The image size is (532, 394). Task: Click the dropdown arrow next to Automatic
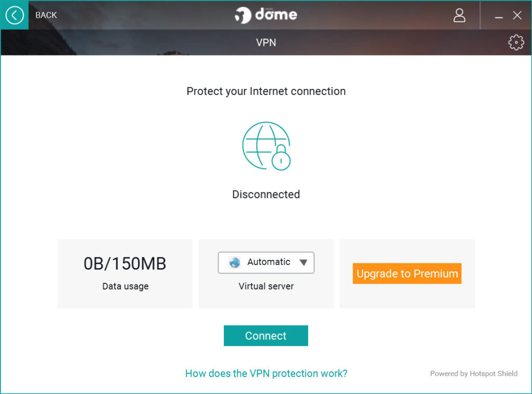[x=303, y=262]
